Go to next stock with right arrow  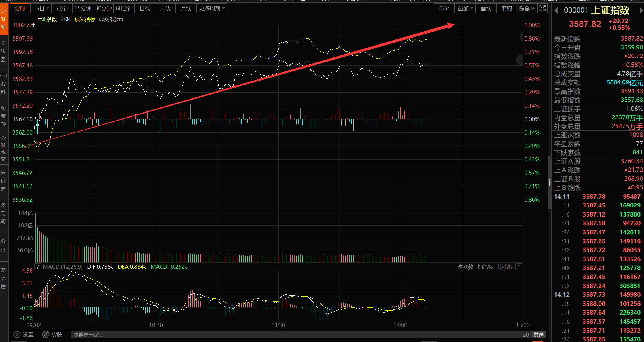pyautogui.click(x=641, y=11)
